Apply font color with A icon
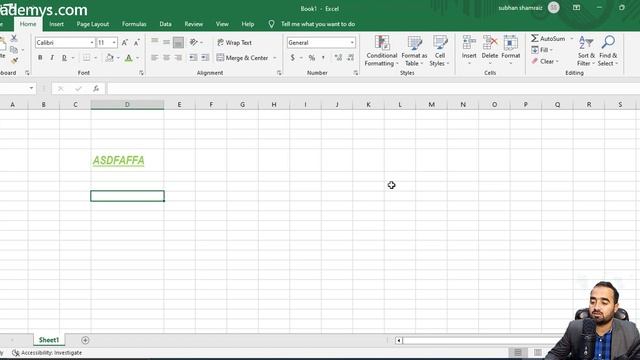This screenshot has height=360, width=640. tap(129, 58)
